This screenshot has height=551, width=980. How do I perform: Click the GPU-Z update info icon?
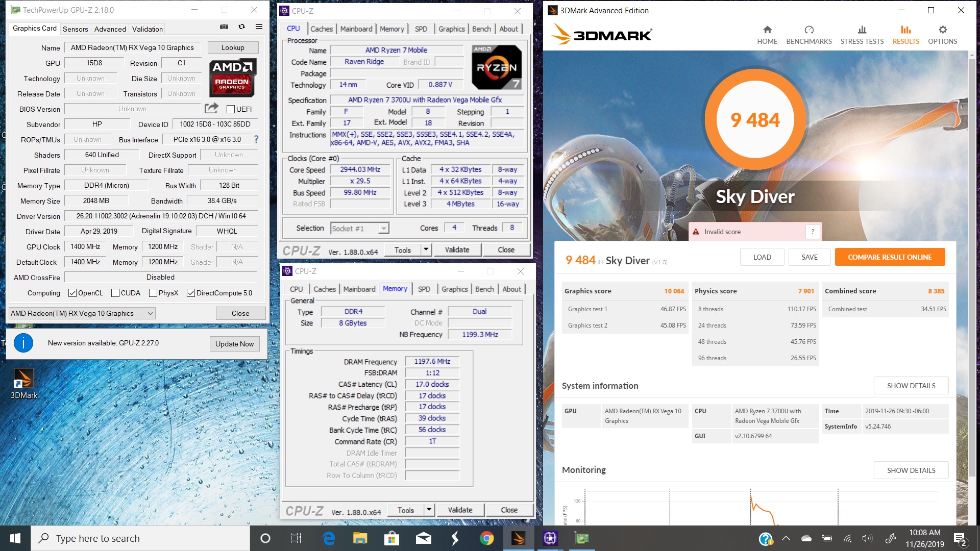[23, 343]
